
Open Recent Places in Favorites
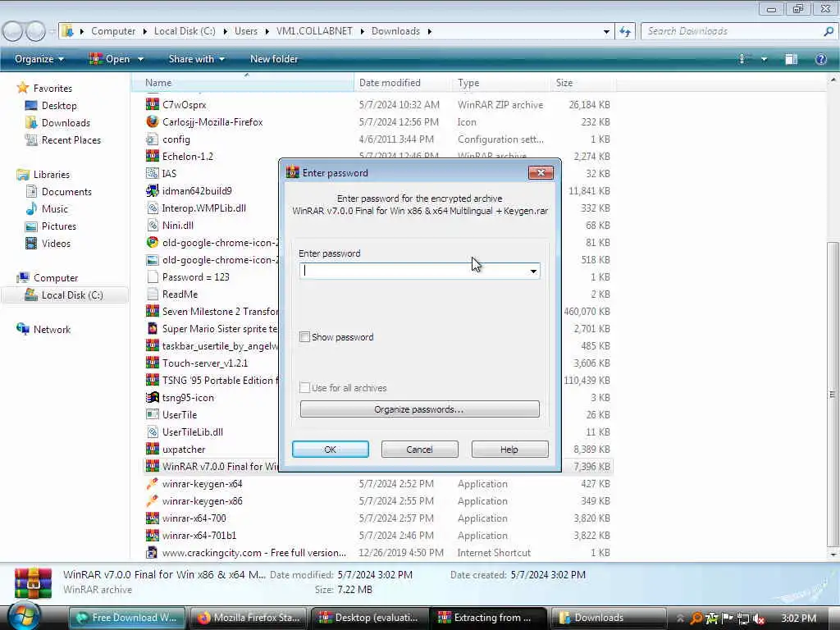click(x=71, y=139)
